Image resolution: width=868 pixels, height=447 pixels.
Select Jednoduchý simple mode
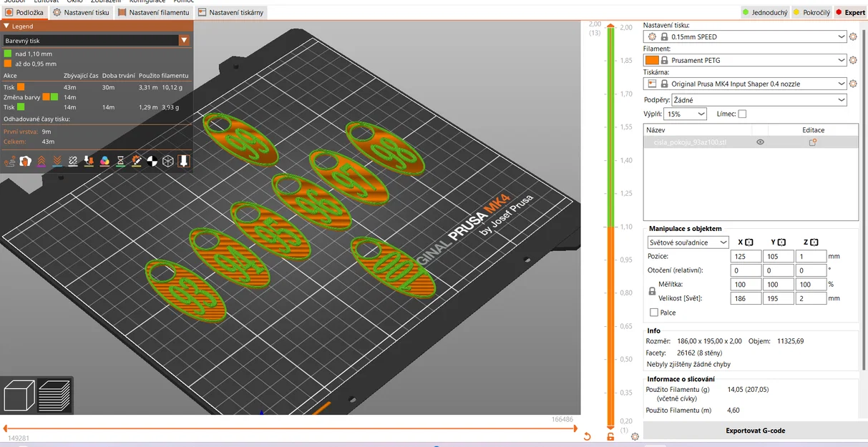tap(765, 13)
